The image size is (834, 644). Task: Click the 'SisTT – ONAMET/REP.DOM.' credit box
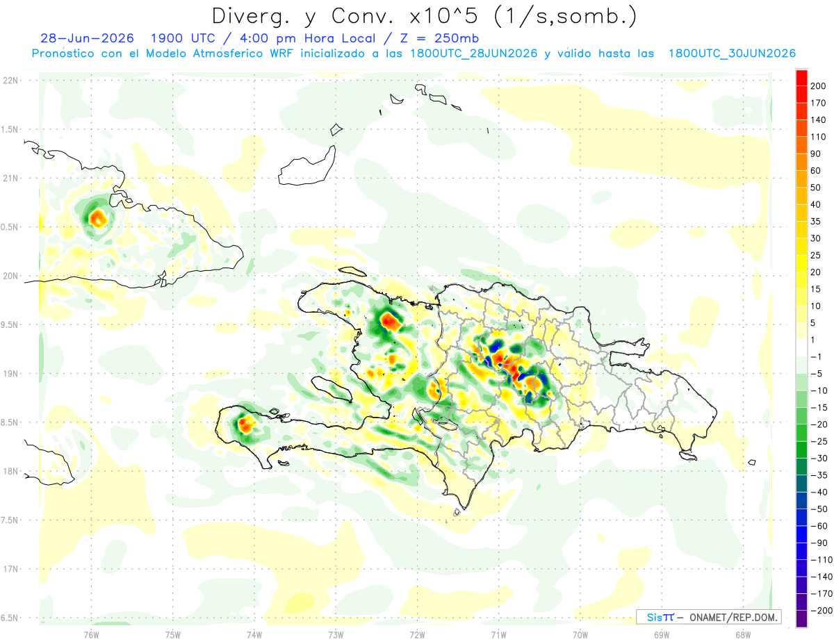point(708,617)
